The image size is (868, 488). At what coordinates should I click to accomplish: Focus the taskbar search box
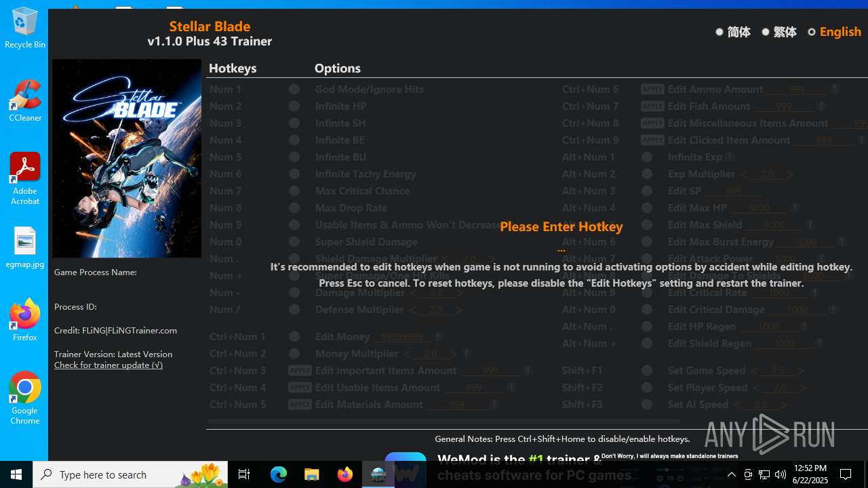pyautogui.click(x=130, y=474)
